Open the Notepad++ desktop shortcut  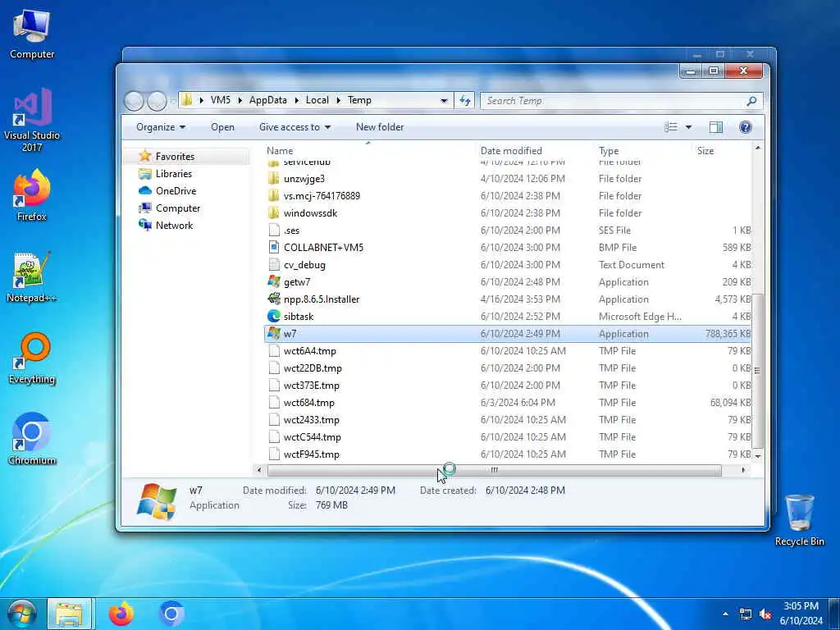[32, 277]
